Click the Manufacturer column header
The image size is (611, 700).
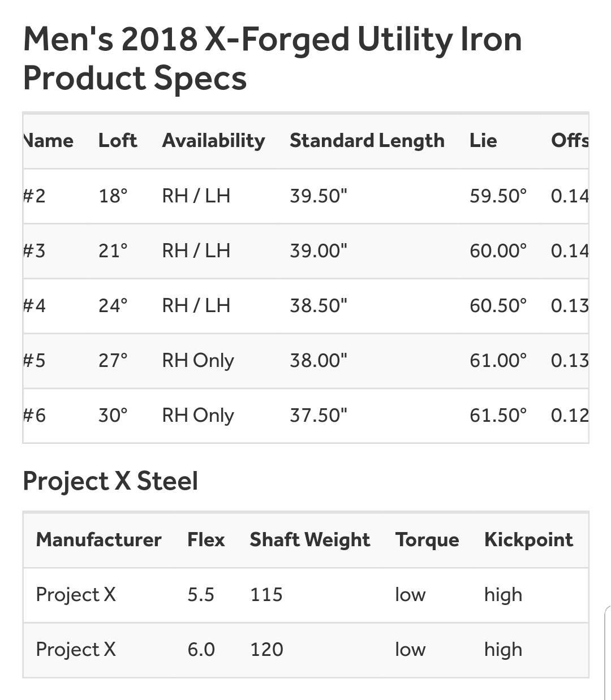pos(98,539)
